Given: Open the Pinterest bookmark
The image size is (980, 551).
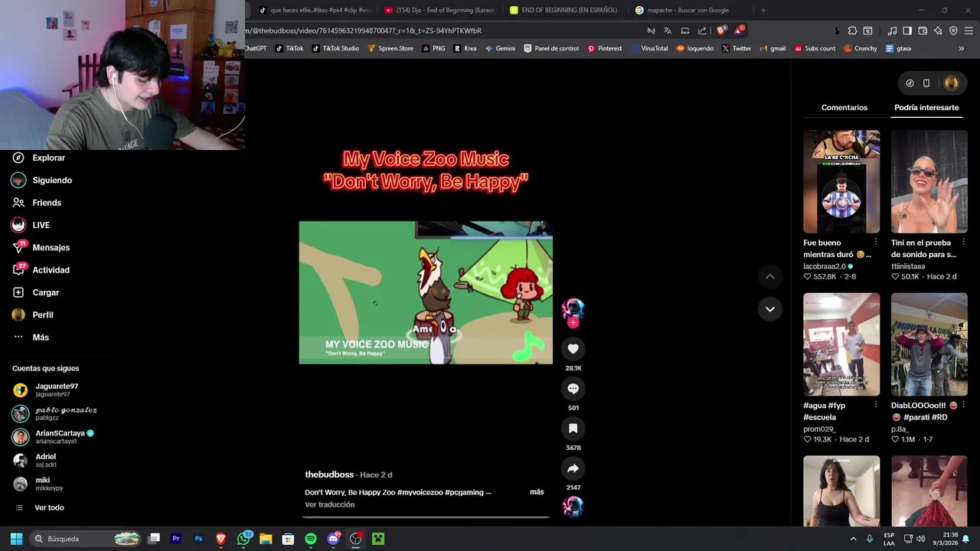Looking at the screenshot, I should click(x=604, y=48).
